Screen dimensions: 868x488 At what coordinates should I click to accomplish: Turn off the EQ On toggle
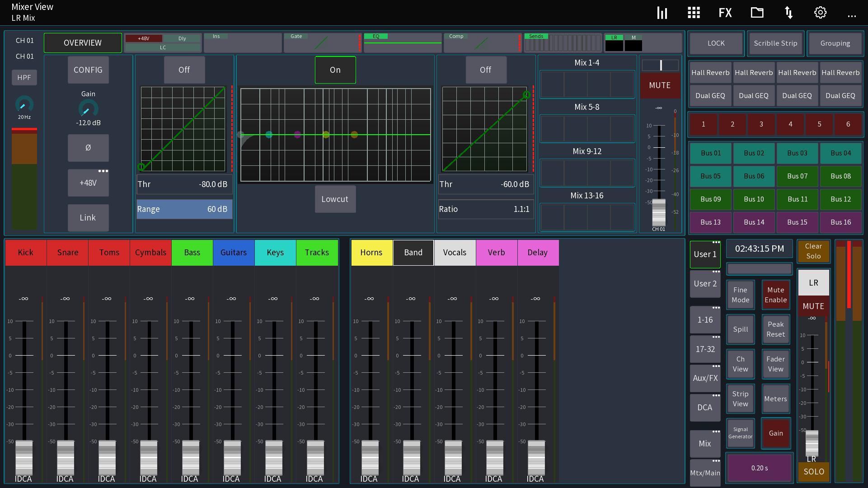point(335,70)
